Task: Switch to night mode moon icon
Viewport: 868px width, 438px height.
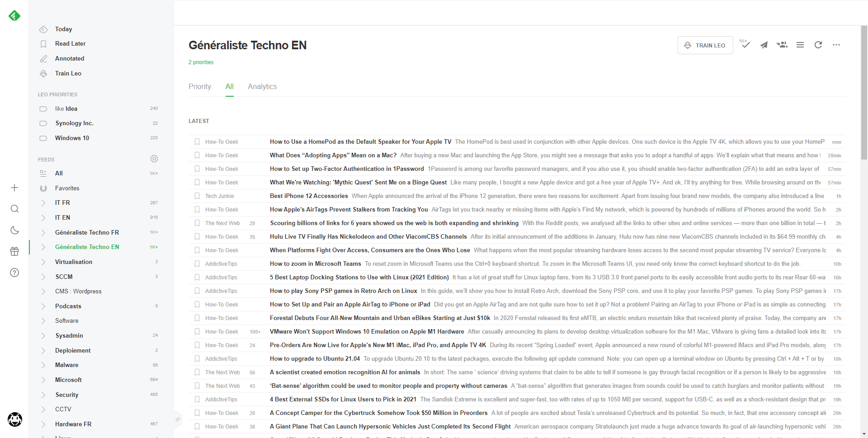Action: [x=14, y=230]
